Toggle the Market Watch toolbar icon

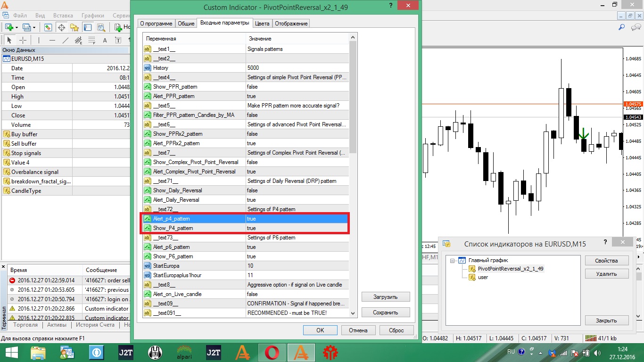(x=48, y=27)
